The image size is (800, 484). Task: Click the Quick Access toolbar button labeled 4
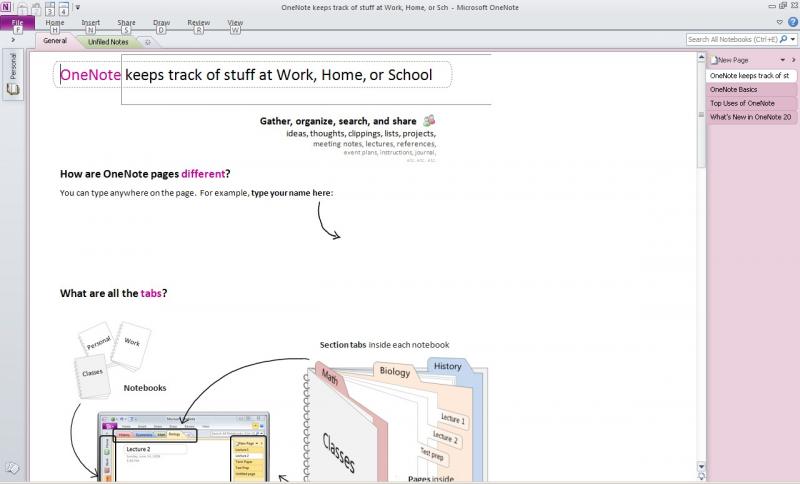[63, 8]
